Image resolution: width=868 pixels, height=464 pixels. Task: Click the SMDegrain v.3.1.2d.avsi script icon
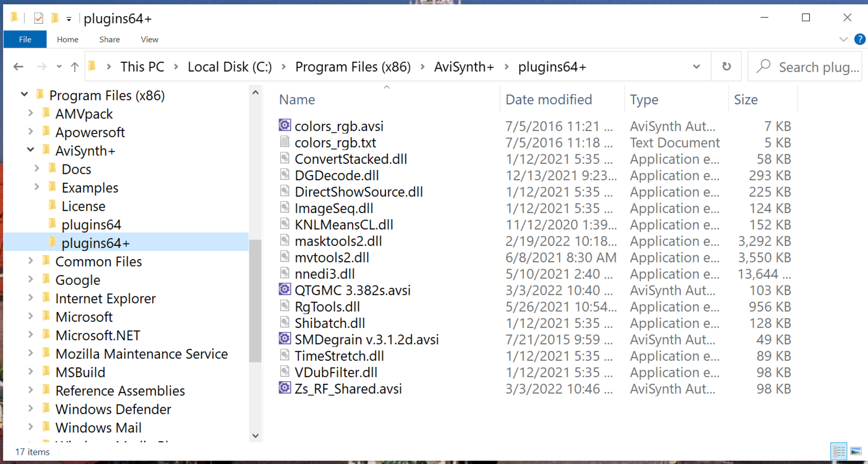click(x=285, y=338)
